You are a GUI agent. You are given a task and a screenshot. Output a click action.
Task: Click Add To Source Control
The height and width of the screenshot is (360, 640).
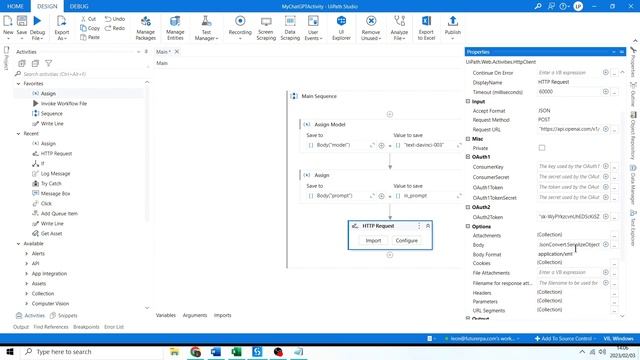(564, 339)
